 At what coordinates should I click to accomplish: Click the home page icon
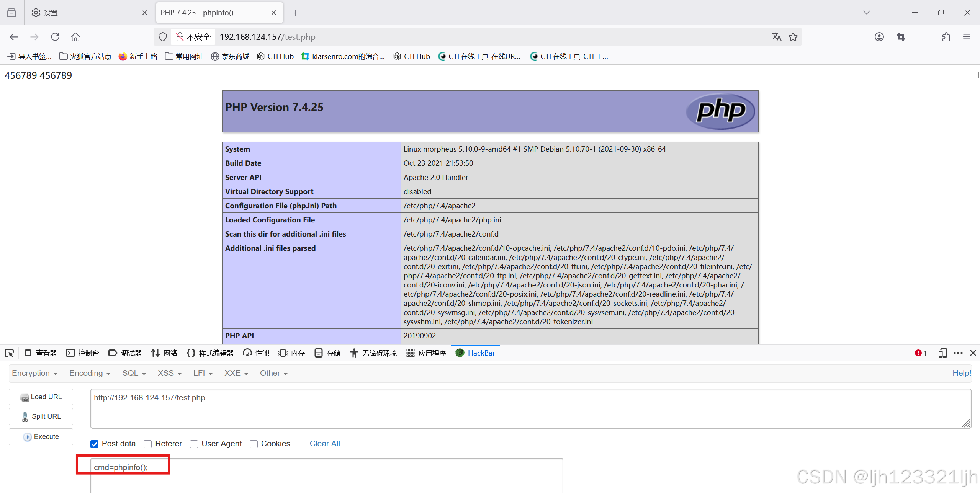(x=75, y=37)
